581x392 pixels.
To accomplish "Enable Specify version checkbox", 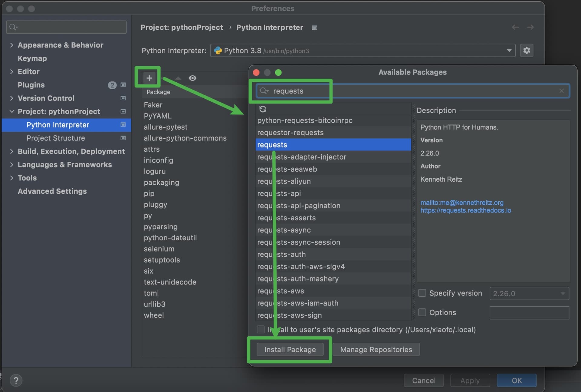I will [x=422, y=293].
